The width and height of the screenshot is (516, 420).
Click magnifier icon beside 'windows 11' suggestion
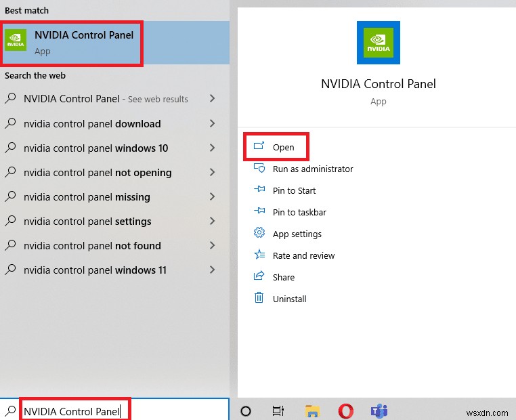tap(10, 269)
